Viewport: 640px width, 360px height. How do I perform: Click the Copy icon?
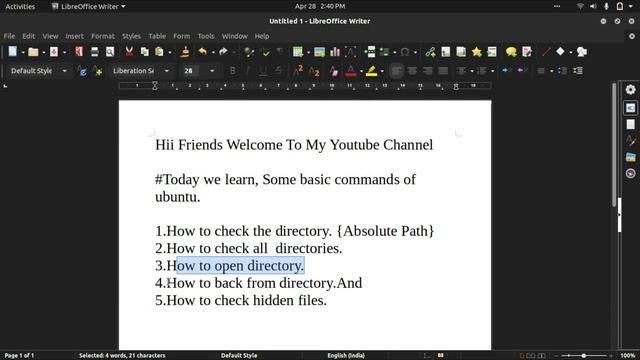point(144,52)
